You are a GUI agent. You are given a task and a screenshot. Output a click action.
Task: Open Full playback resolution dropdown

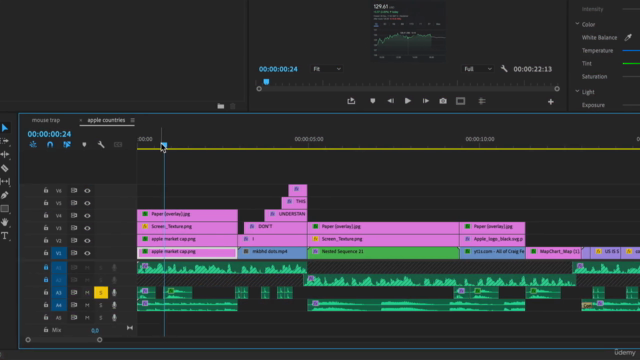tap(478, 69)
